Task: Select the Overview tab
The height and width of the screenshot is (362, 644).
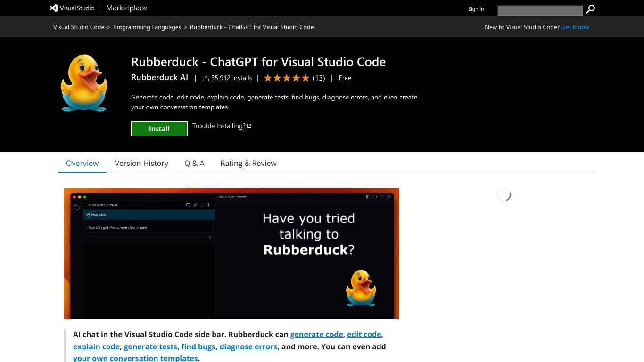Action: pos(82,163)
